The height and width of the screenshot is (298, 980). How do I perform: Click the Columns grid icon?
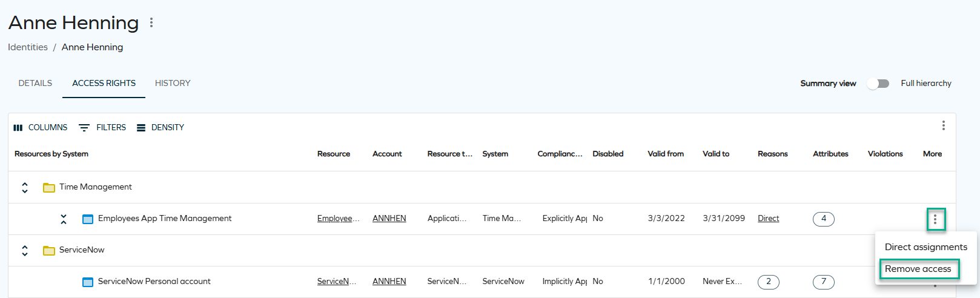click(x=18, y=128)
